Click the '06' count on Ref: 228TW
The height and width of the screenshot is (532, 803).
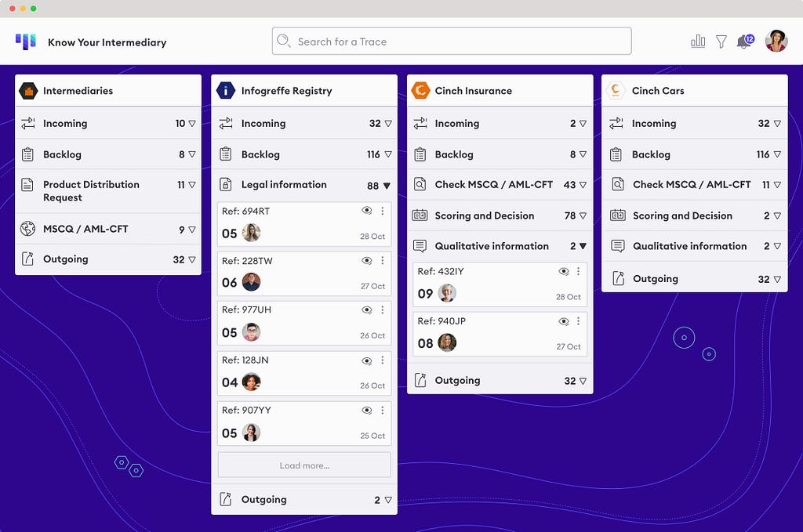point(230,282)
